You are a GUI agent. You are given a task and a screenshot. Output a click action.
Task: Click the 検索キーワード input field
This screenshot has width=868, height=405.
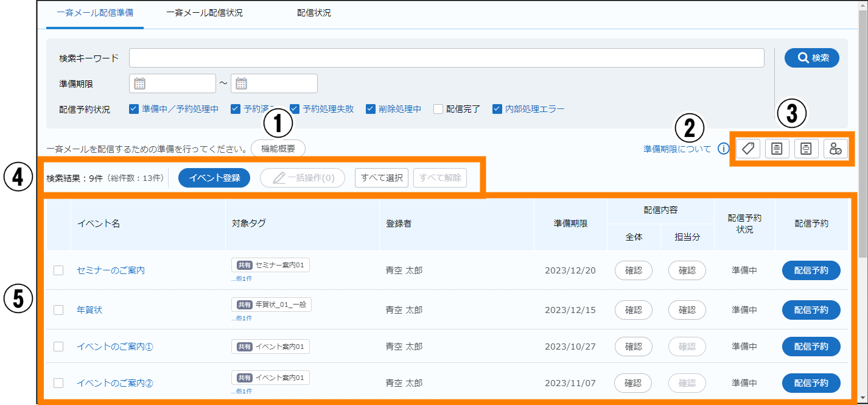point(446,58)
